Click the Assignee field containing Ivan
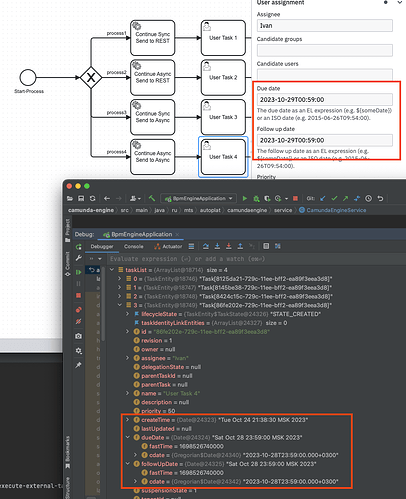The height and width of the screenshot is (499, 406). pos(325,26)
